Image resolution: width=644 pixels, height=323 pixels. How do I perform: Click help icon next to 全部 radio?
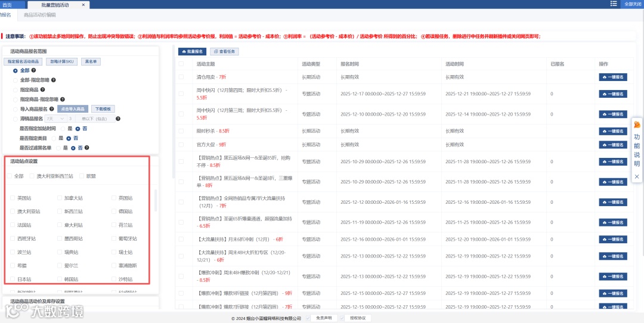point(33,70)
